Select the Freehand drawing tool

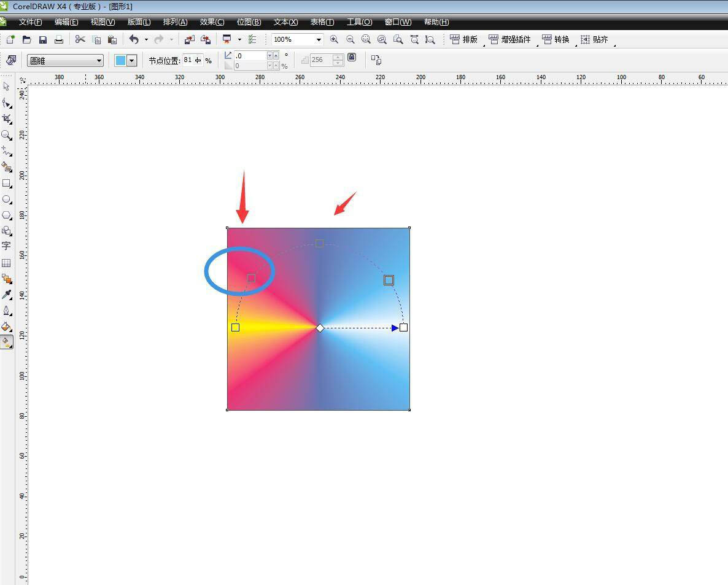point(7,151)
